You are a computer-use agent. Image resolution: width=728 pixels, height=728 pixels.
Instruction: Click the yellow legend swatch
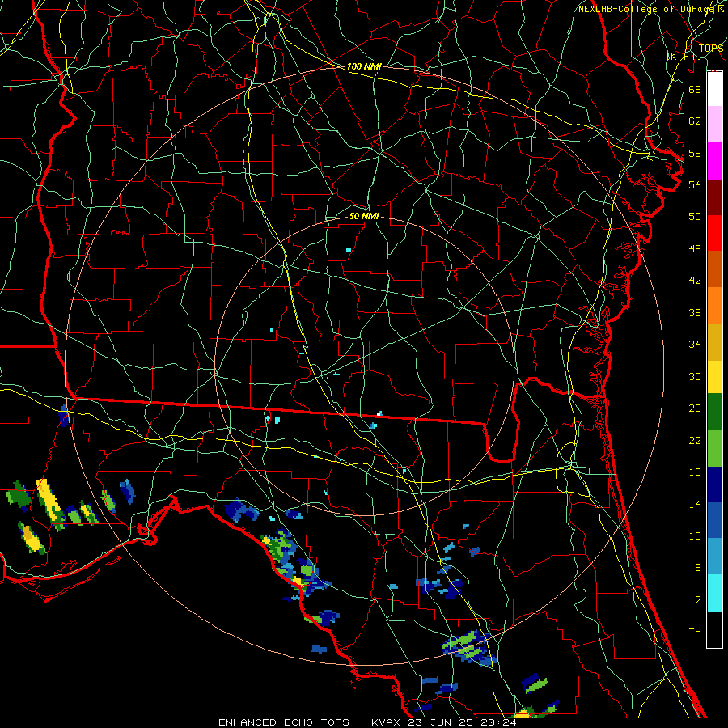pyautogui.click(x=714, y=377)
